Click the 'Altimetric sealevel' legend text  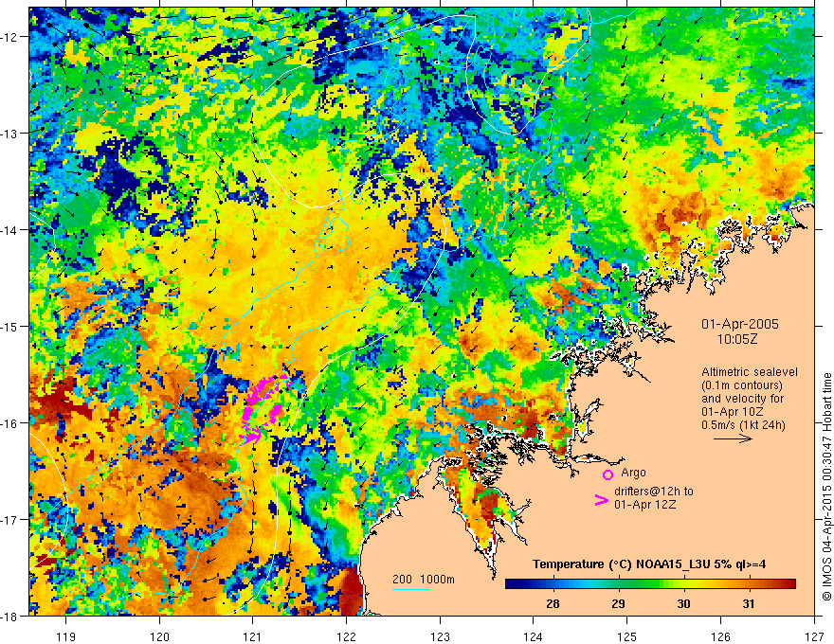[750, 372]
